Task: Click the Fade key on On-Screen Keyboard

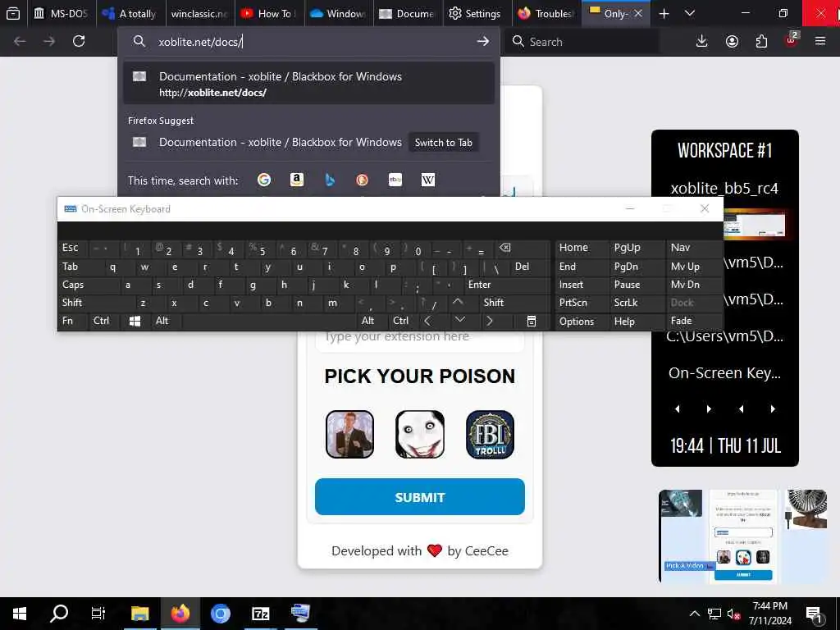Action: 694,321
